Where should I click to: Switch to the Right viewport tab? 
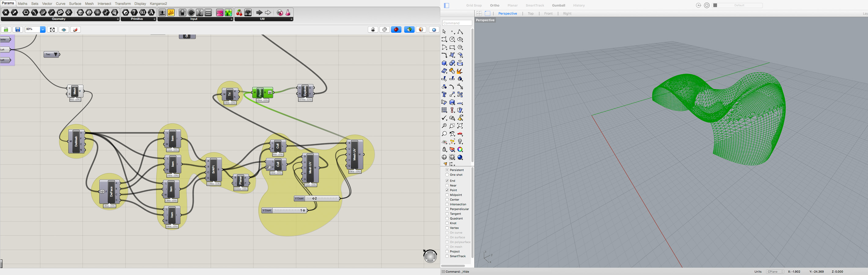click(567, 13)
